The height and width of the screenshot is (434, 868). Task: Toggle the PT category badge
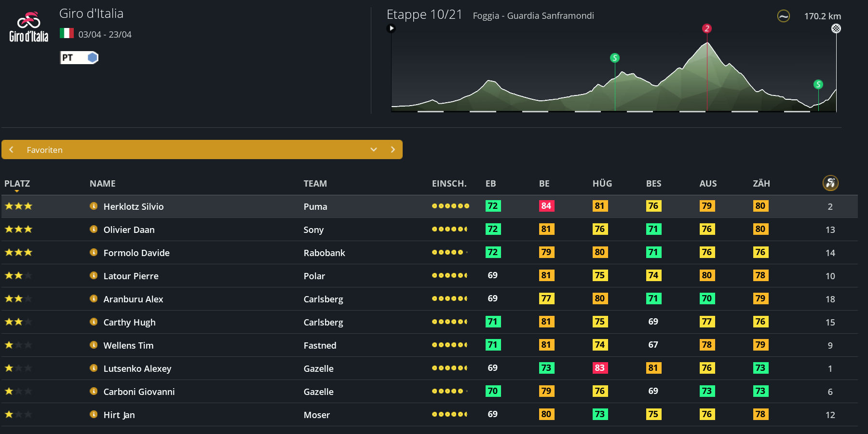pyautogui.click(x=79, y=58)
